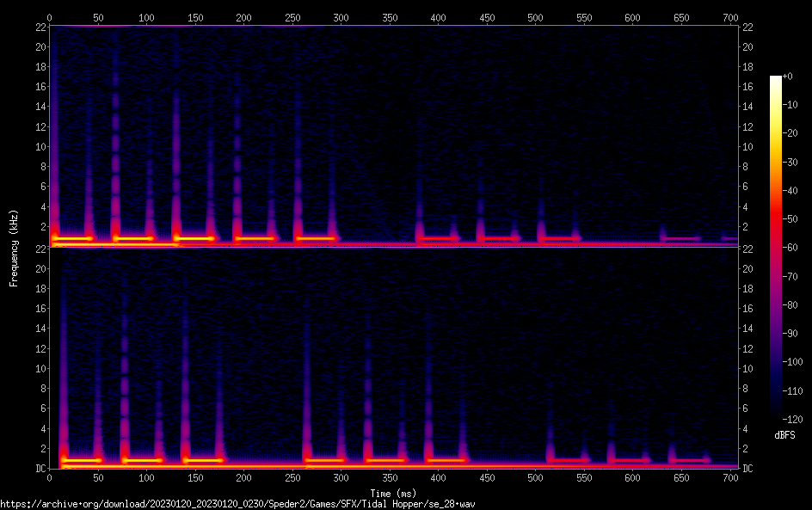The width and height of the screenshot is (812, 510).
Task: Click the 'DC' label at the bottom left
Action: tap(39, 469)
